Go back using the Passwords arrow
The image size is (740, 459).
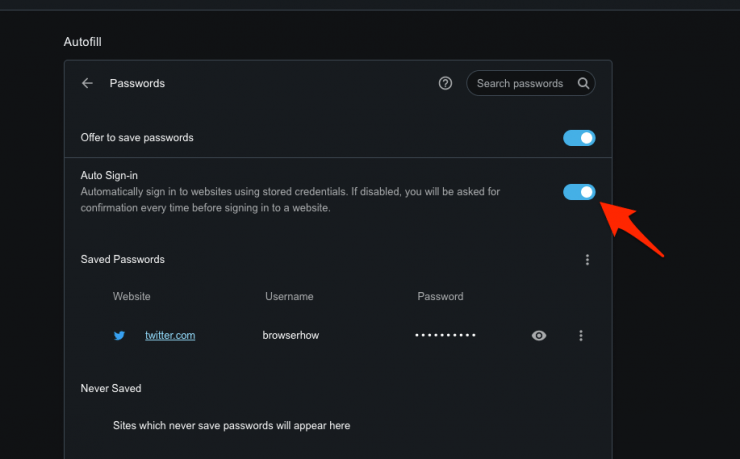(87, 83)
